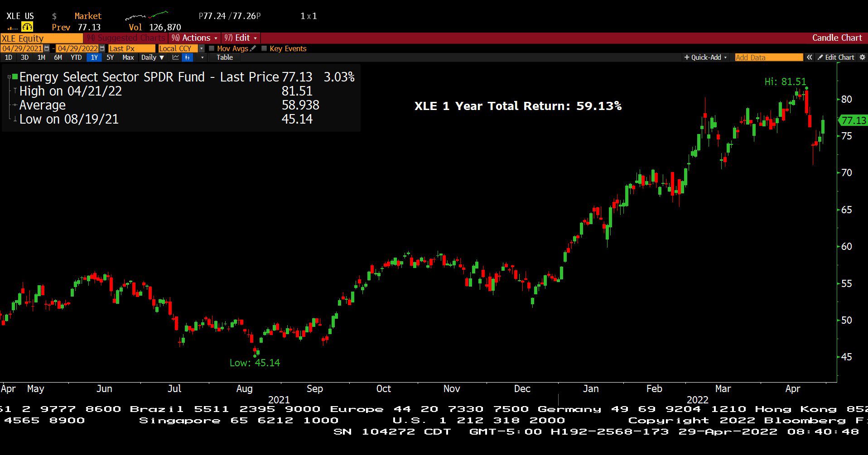The image size is (868, 455).
Task: Click the 3.03% change value in legend
Action: click(339, 77)
